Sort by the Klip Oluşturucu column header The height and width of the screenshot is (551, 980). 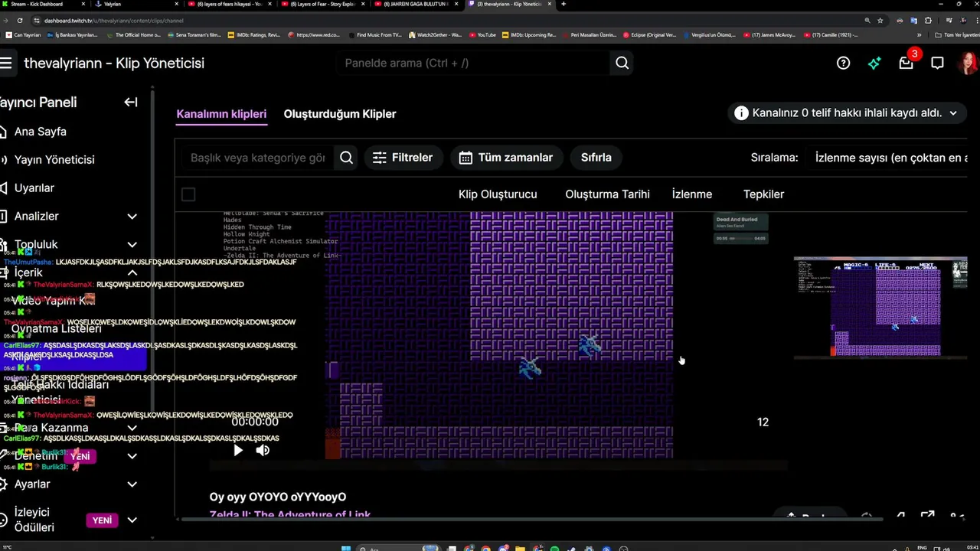pyautogui.click(x=498, y=194)
